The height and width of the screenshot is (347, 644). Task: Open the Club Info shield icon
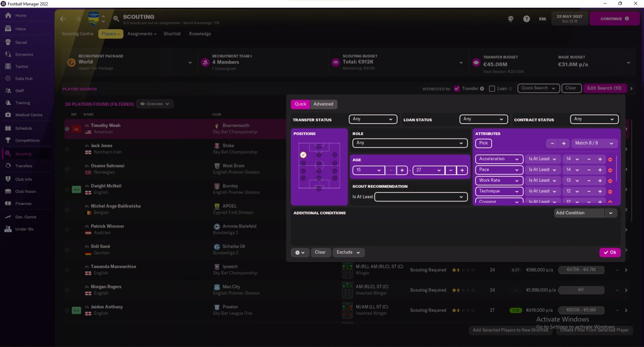pos(8,179)
